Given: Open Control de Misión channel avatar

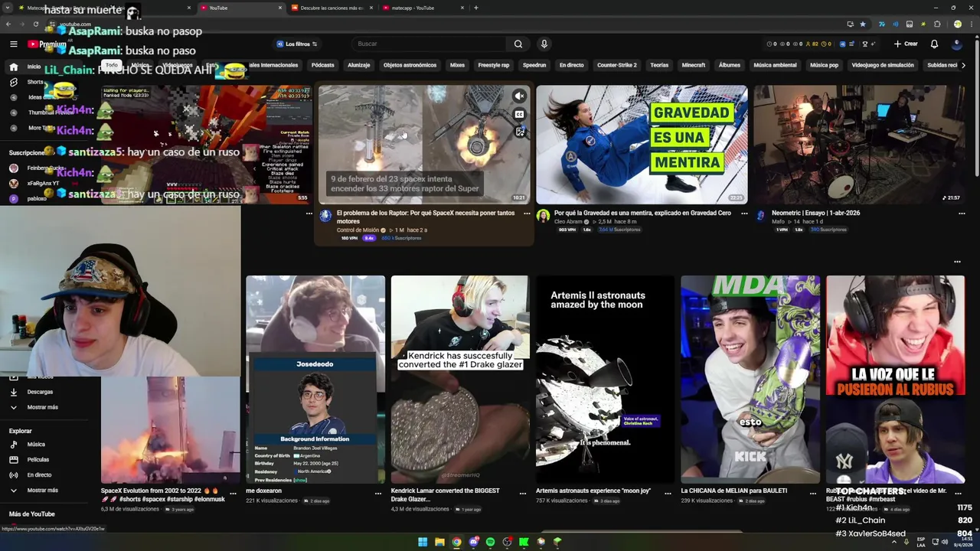Looking at the screenshot, I should 325,216.
